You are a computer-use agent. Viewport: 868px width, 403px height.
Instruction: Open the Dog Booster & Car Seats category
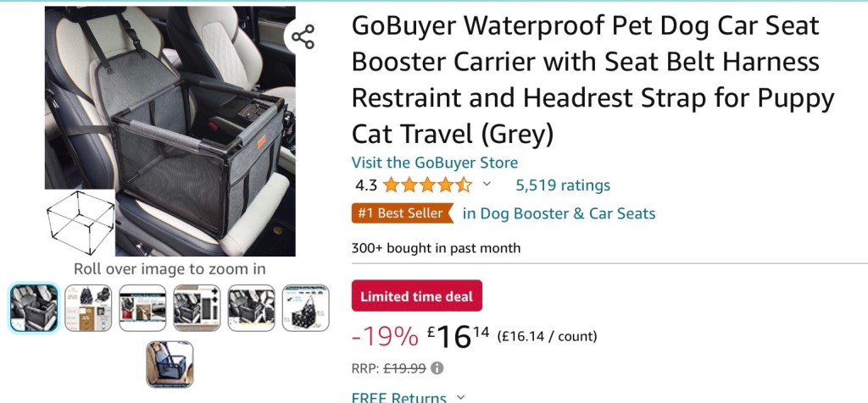[x=559, y=213]
